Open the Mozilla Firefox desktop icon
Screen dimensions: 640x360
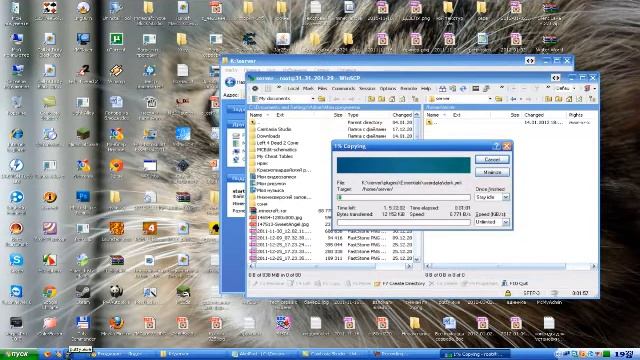click(x=116, y=325)
